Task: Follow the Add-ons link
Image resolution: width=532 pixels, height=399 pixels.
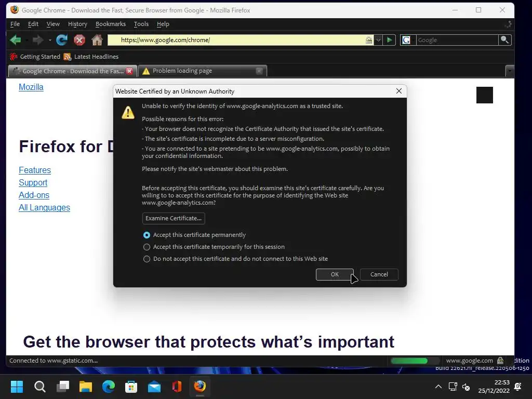Action: click(34, 195)
